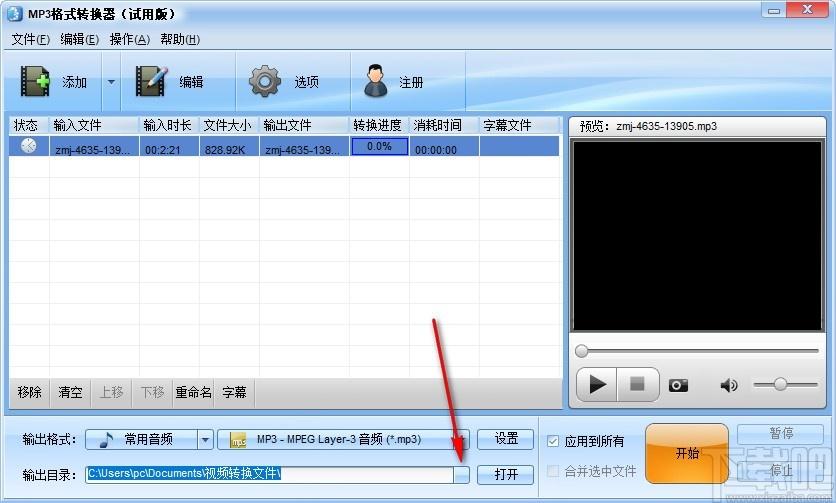Click the 下移 move down button
Image resolution: width=836 pixels, height=503 pixels.
(x=152, y=393)
